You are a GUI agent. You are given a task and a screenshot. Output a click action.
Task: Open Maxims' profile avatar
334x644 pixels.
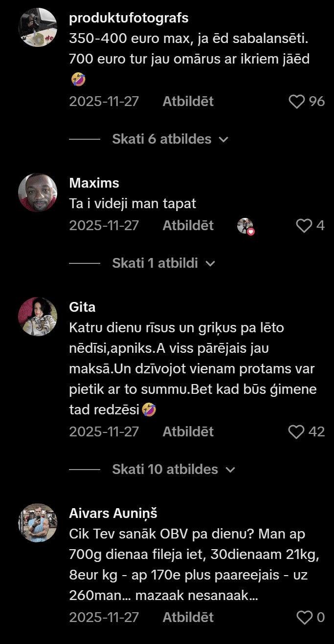click(x=38, y=193)
